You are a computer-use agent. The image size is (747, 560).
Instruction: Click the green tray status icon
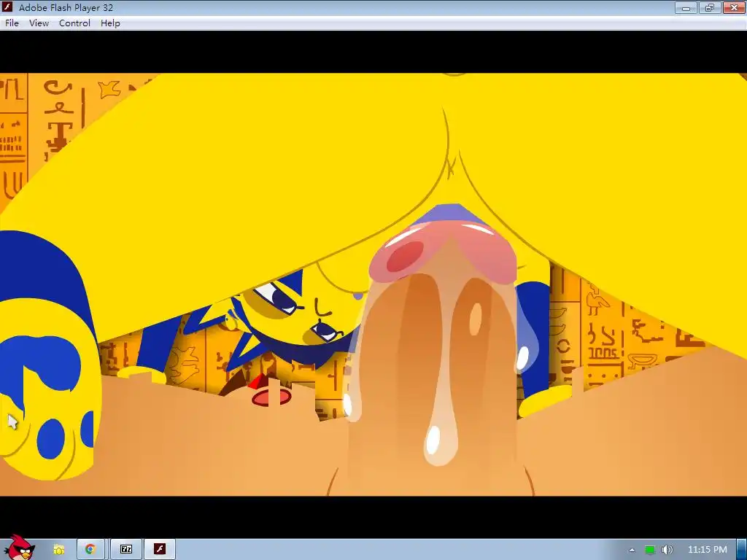(x=650, y=550)
